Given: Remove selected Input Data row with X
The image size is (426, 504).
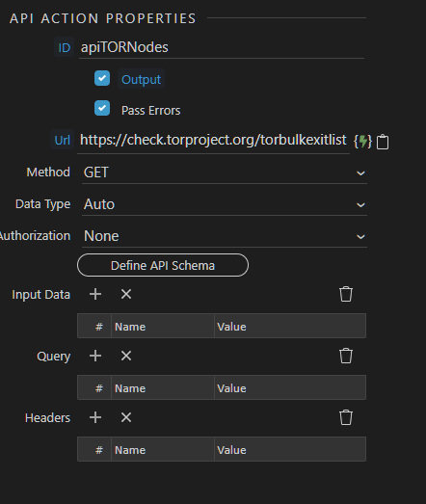Looking at the screenshot, I should coord(126,294).
